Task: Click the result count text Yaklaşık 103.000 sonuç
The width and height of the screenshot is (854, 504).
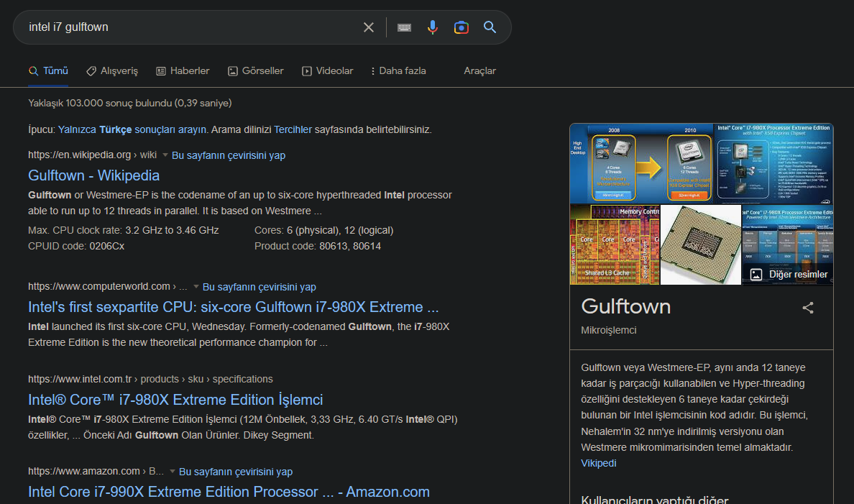Action: point(129,103)
